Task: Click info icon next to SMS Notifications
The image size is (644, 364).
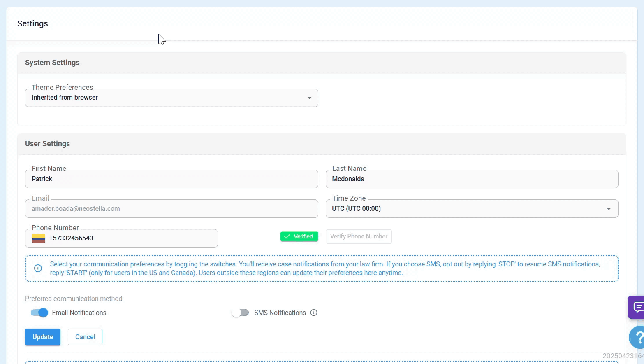Action: [314, 313]
